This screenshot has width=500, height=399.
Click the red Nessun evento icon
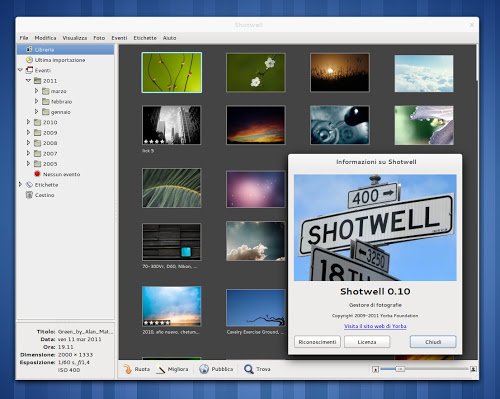(37, 174)
